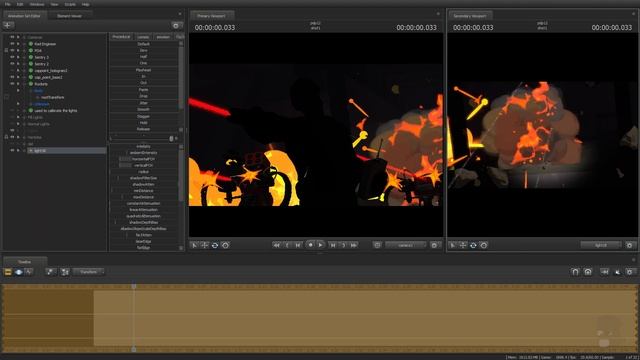Select the selection arrow tool in Secondary Viewport
The height and width of the screenshot is (360, 640).
[x=453, y=245]
